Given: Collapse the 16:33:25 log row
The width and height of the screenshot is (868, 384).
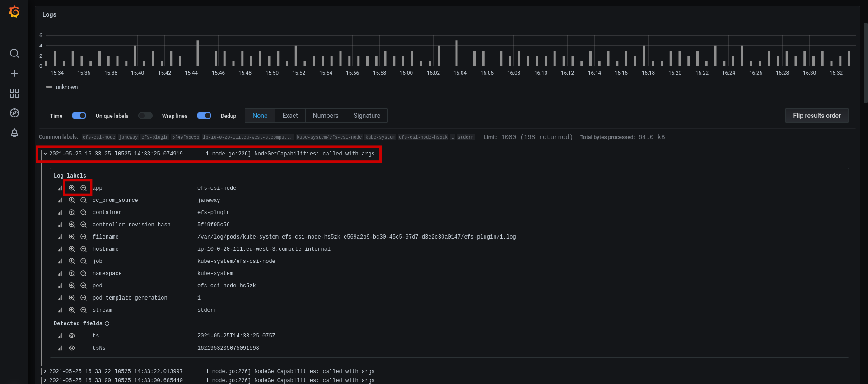Looking at the screenshot, I should click(x=45, y=154).
